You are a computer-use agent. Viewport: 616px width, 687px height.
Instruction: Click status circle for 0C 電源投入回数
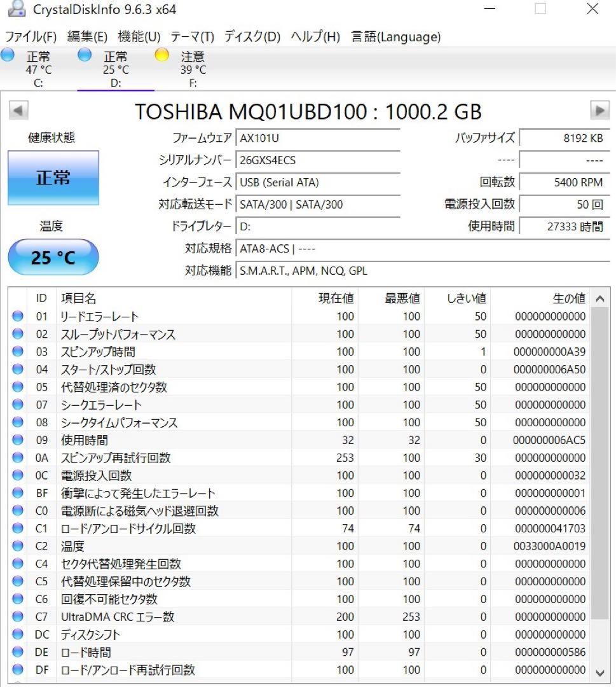pyautogui.click(x=18, y=475)
